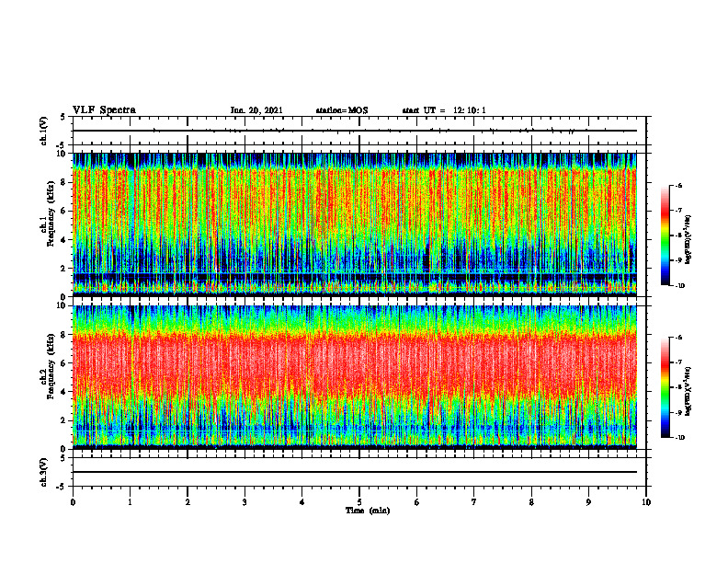
Task: Click the "-10" label on ch.1 colorbar
Action: [679, 285]
